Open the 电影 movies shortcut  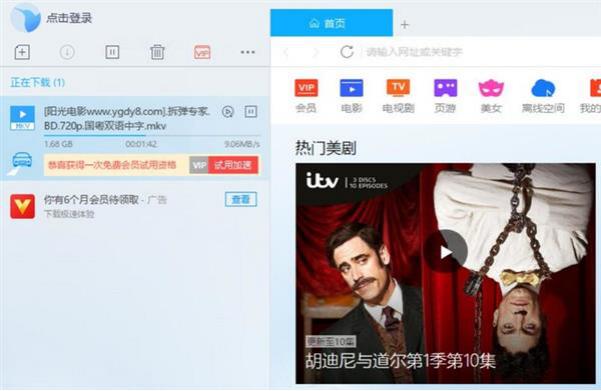351,96
